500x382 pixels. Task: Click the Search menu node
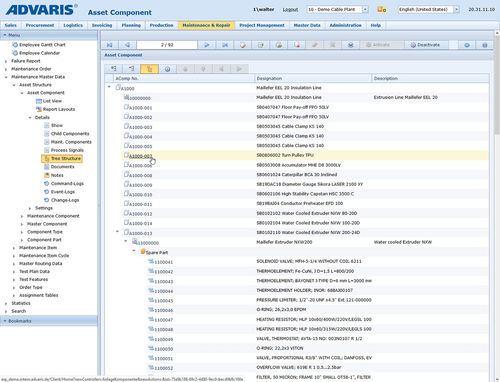19,311
